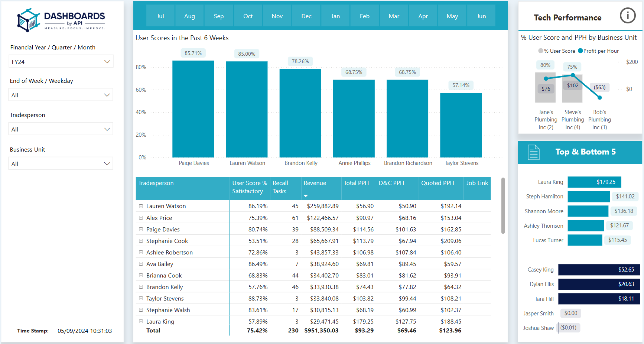The image size is (644, 344).
Task: Expand the Alex Price table row
Action: 141,218
